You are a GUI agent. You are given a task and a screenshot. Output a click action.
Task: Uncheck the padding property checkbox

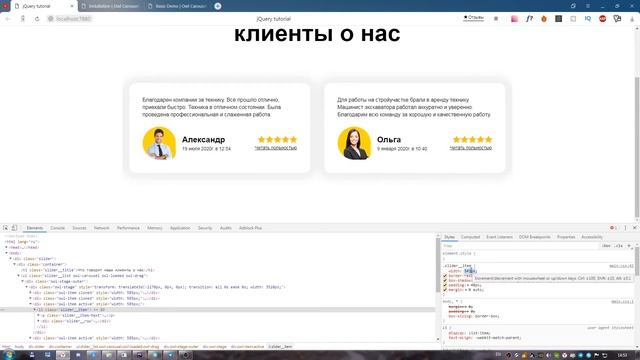click(445, 285)
